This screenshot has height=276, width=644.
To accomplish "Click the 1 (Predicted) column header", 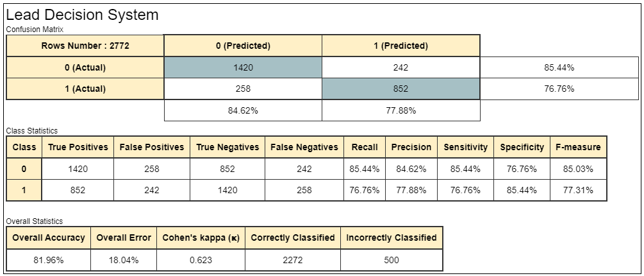I will [400, 46].
